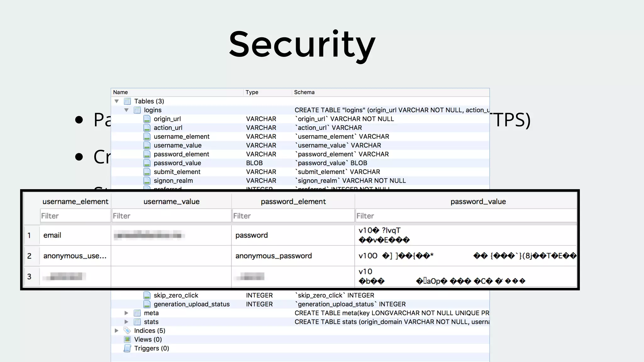The image size is (644, 362).
Task: Select the blurred username_value cell in row 1
Action: click(x=171, y=235)
